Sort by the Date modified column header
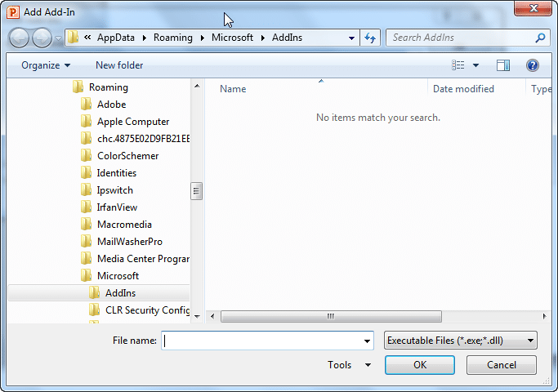Screen dimensions: 558x392 (x=463, y=89)
